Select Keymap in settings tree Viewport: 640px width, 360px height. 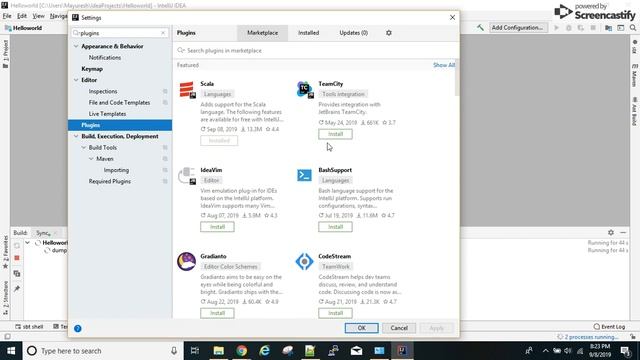[x=92, y=69]
